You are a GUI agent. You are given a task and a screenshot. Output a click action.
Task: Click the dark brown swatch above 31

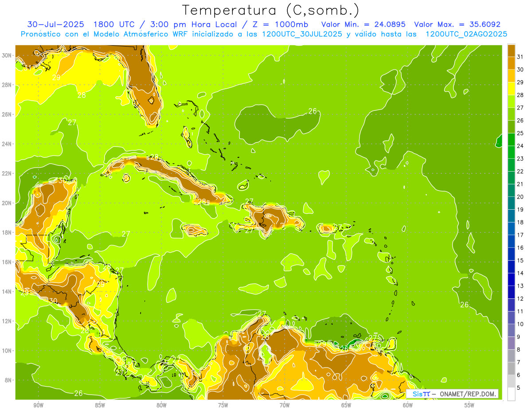[x=511, y=51]
